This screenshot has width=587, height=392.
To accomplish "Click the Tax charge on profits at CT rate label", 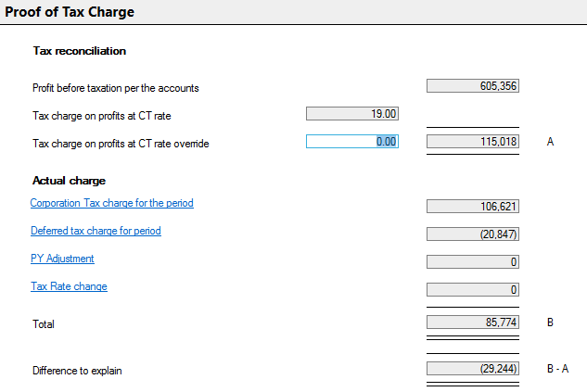I will (102, 116).
